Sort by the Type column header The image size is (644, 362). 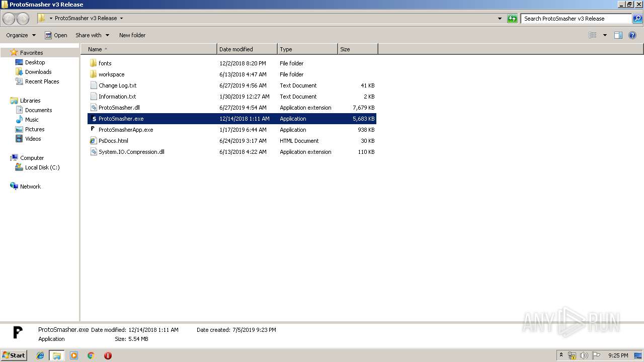pos(307,49)
